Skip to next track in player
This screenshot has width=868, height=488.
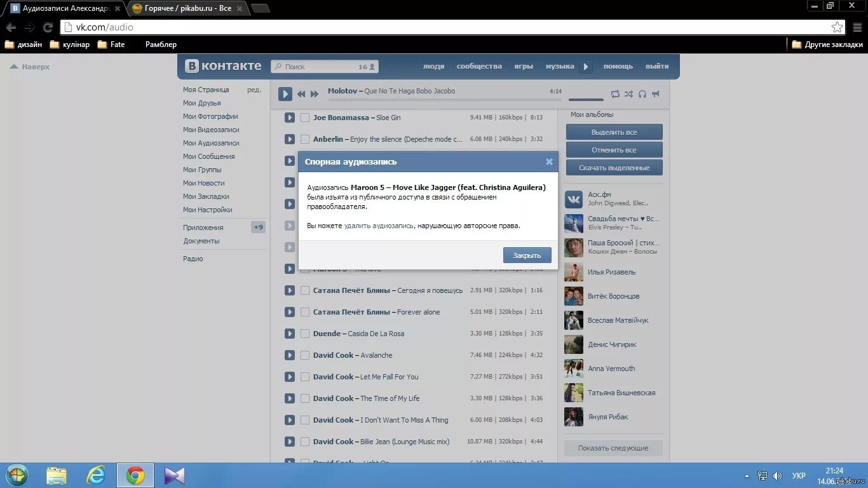315,94
